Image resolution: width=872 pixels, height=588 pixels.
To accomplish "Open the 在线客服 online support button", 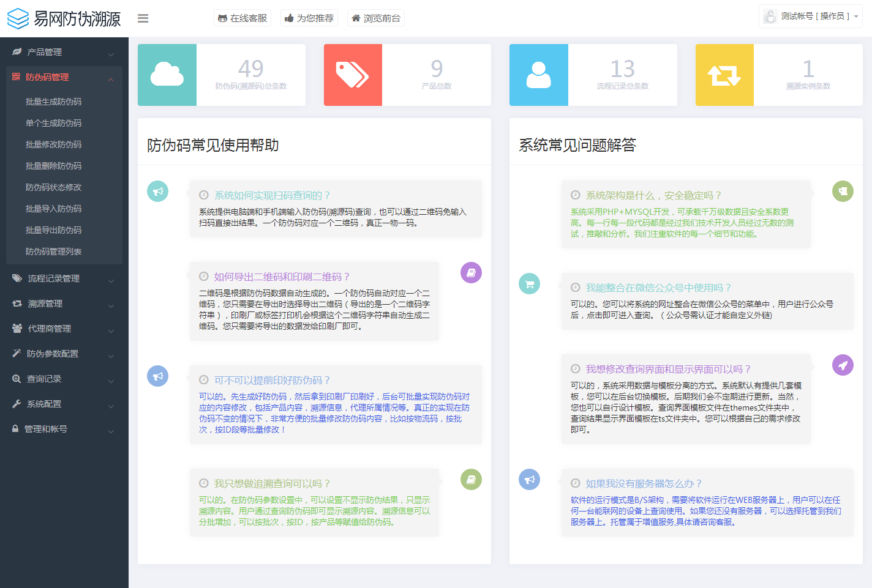I will pyautogui.click(x=242, y=18).
